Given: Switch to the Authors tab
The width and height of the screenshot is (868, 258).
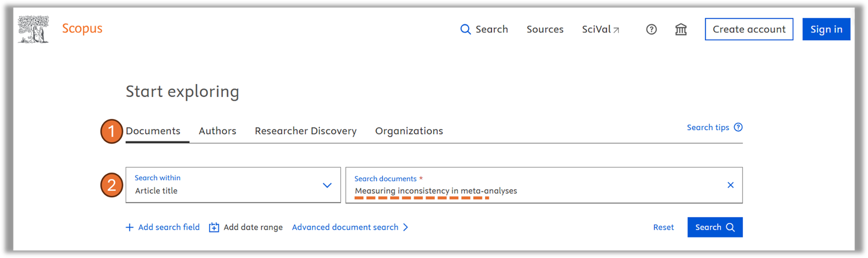Looking at the screenshot, I should [x=217, y=131].
